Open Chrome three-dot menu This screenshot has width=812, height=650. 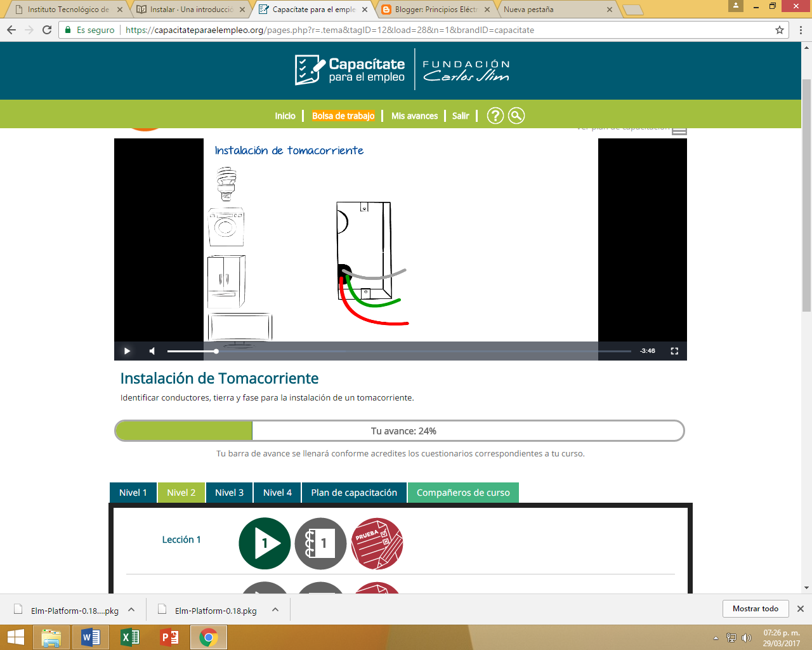coord(801,30)
